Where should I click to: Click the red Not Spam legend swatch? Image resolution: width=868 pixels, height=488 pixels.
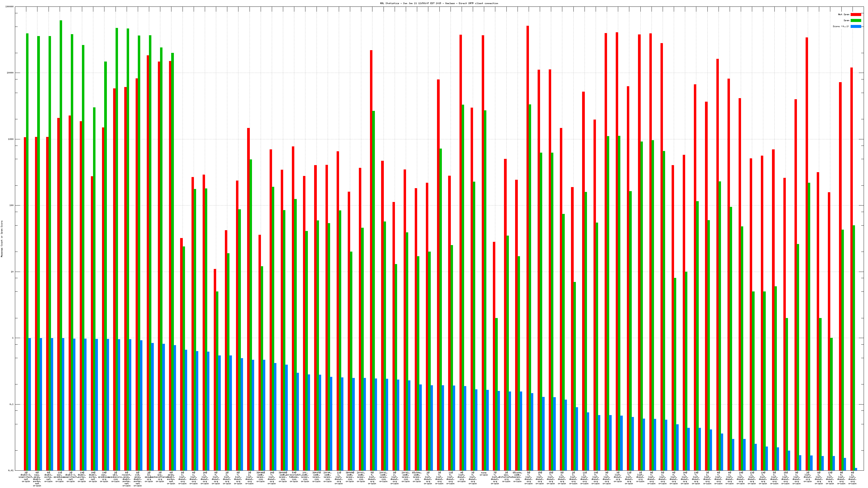pos(856,14)
